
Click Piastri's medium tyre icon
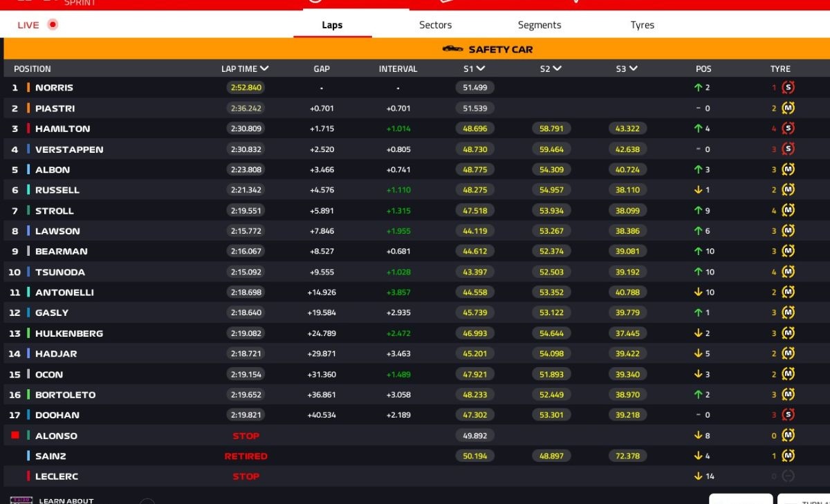point(788,109)
